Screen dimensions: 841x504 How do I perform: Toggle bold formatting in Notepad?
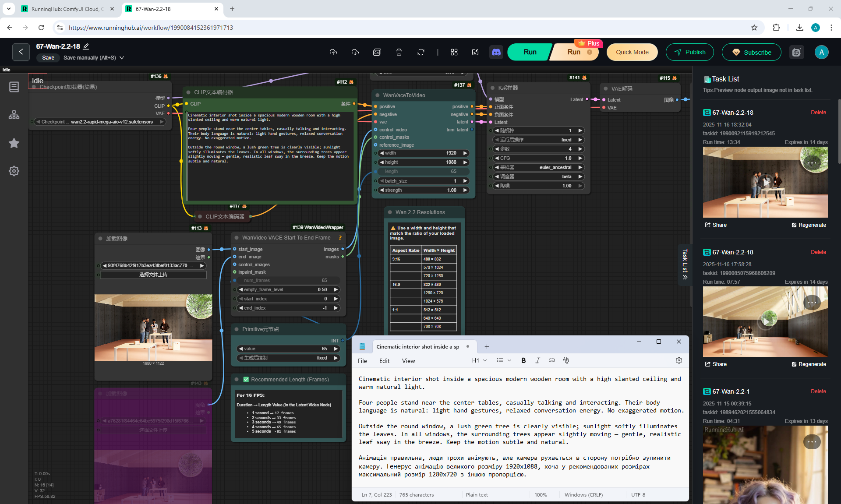click(x=523, y=360)
